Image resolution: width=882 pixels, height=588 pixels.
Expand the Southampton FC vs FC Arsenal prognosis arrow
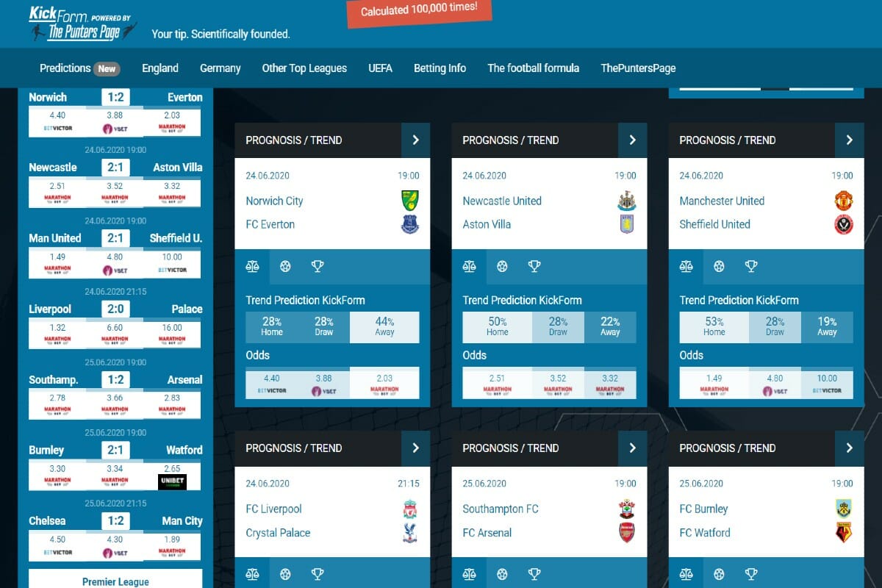click(632, 448)
